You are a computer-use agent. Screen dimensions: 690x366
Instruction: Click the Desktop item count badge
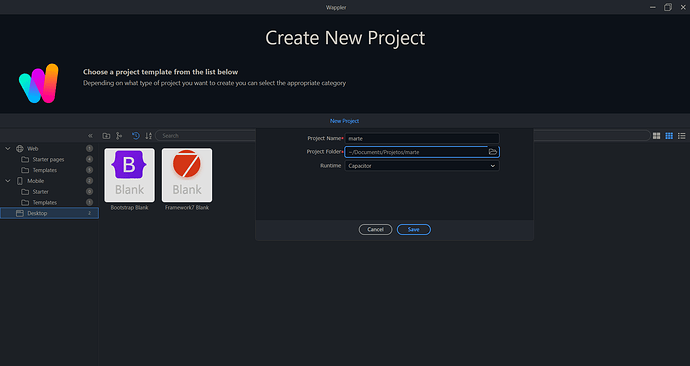[x=89, y=213]
